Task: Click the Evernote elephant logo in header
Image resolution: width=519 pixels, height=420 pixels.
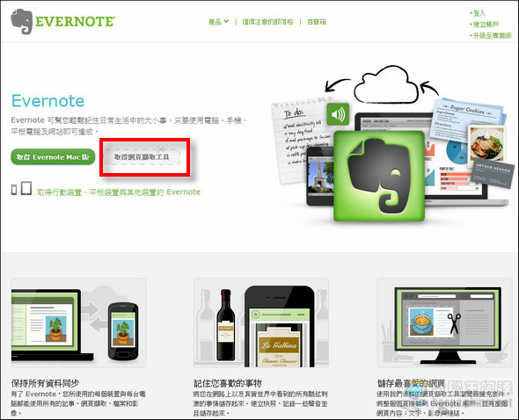Action: pos(22,21)
